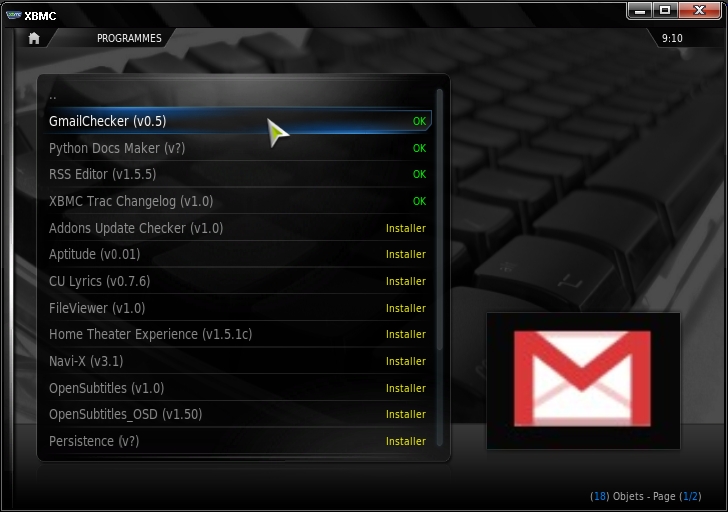
Task: Click Installer next to Aptitude
Action: click(x=406, y=254)
